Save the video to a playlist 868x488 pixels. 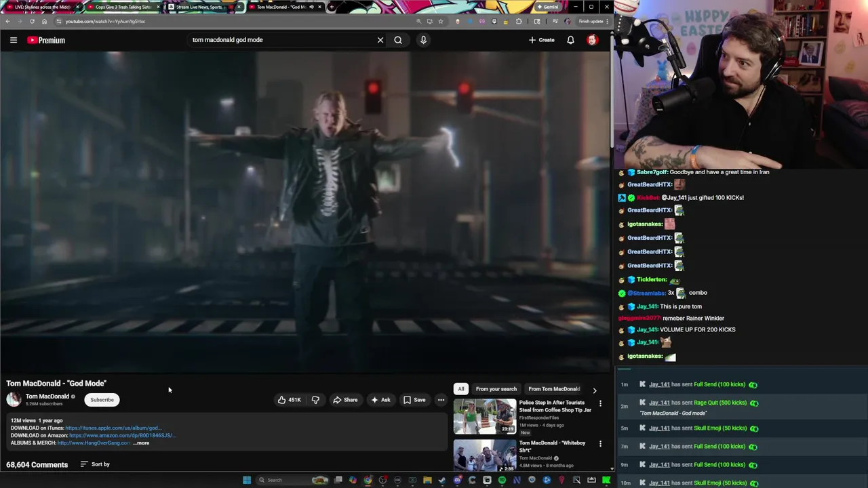click(x=414, y=400)
